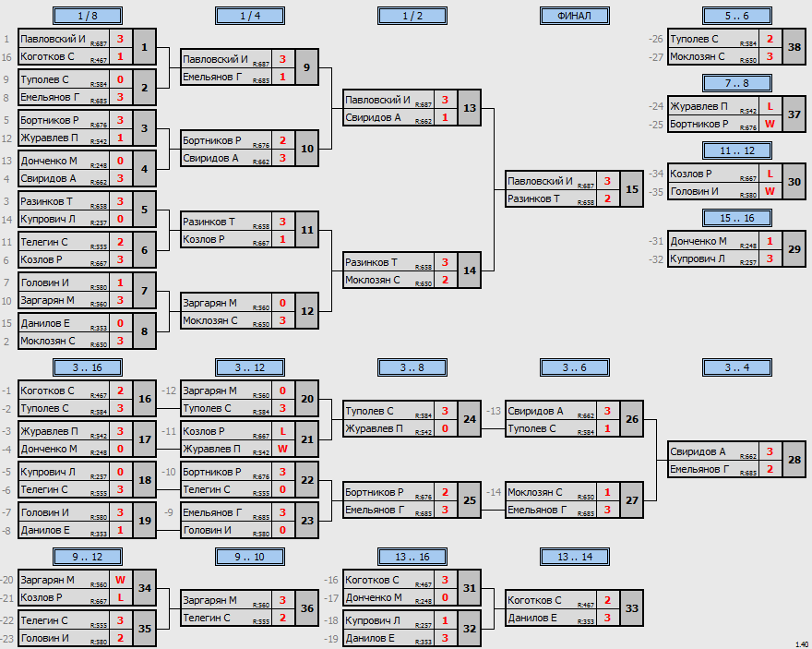Viewport: 812px width, 649px height.
Task: Select match number 26 box
Action: [x=632, y=419]
